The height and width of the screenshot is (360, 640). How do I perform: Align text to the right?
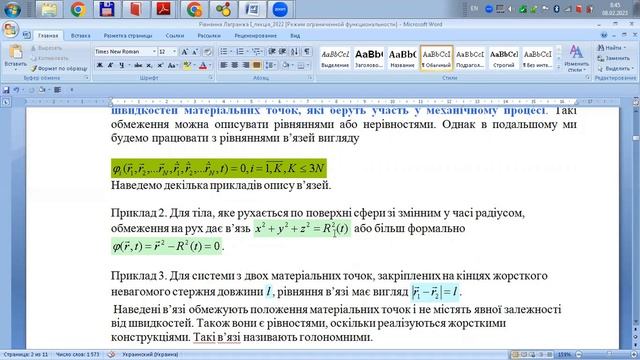click(246, 65)
